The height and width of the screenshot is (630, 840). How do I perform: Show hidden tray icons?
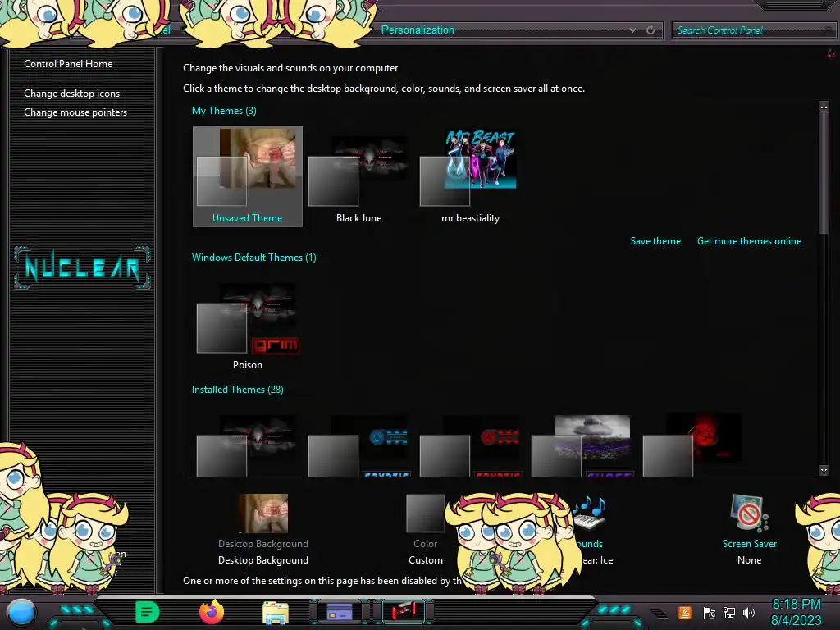click(660, 614)
